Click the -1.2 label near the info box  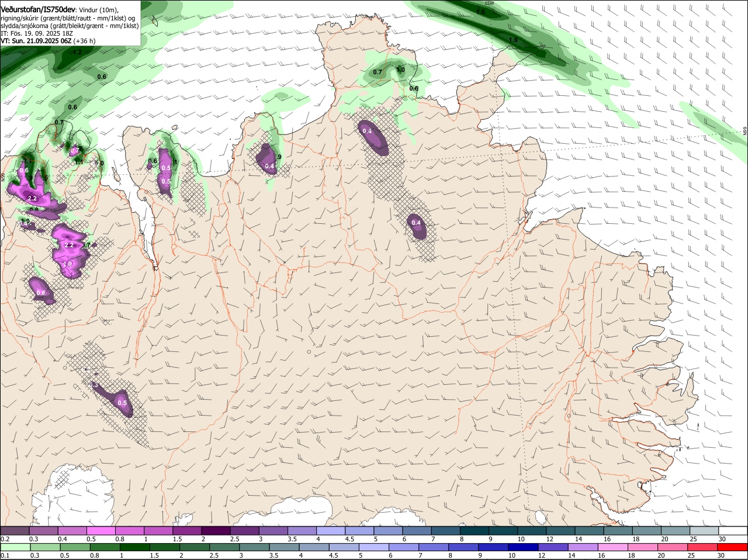[x=77, y=53]
